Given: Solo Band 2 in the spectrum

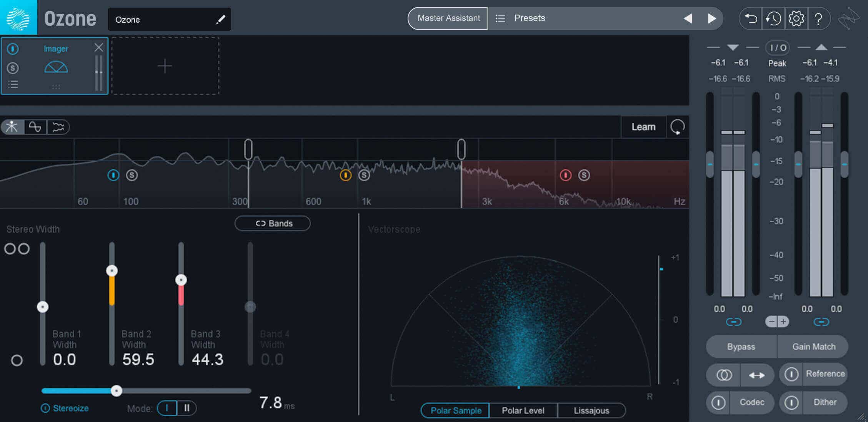Looking at the screenshot, I should [364, 175].
